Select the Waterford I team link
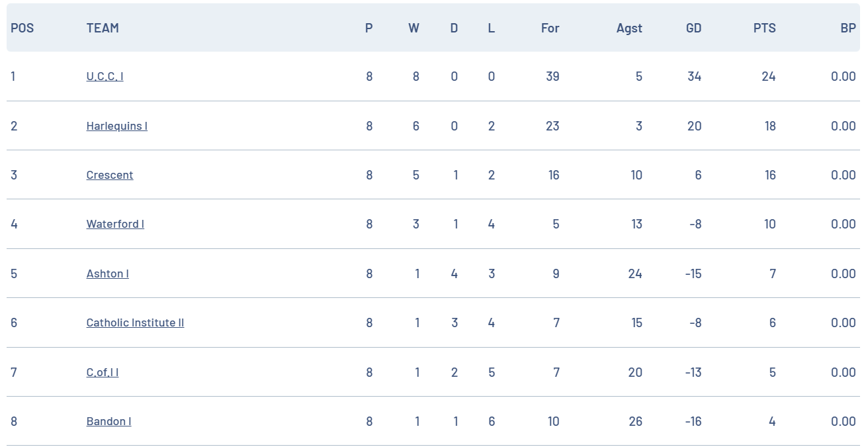 pyautogui.click(x=115, y=224)
